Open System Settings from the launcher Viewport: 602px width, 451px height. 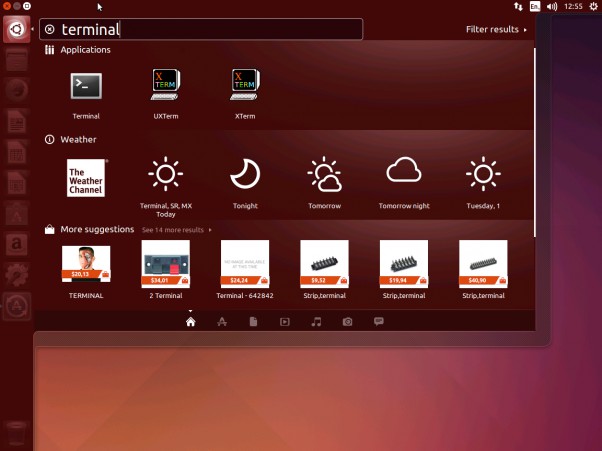(17, 275)
